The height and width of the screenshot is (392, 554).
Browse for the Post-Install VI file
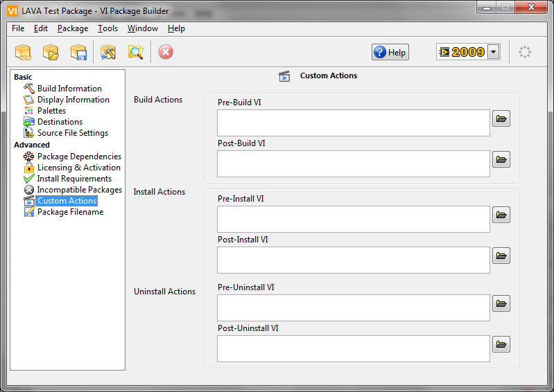tap(501, 256)
